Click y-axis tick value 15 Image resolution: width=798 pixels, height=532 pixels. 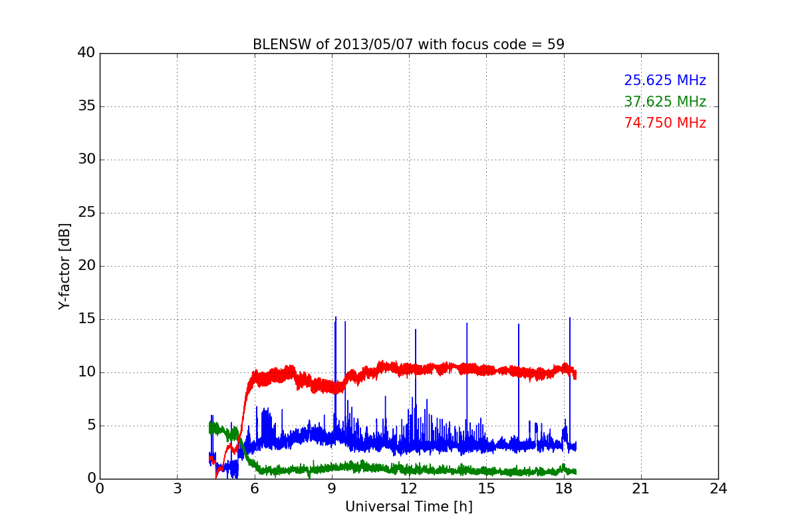click(x=86, y=319)
